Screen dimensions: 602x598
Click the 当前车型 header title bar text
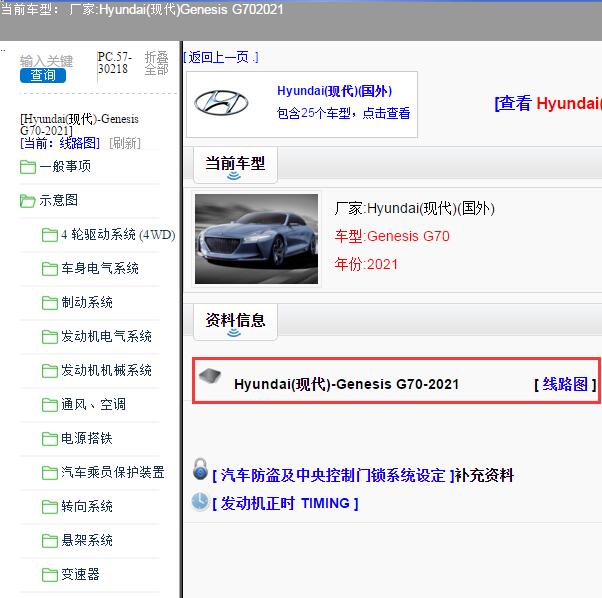142,9
